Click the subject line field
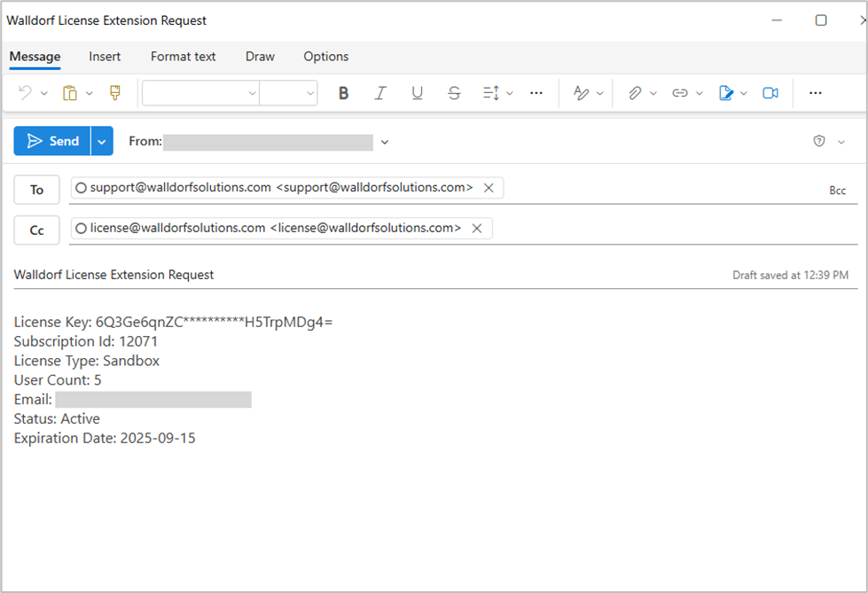This screenshot has width=868, height=593. (355, 275)
